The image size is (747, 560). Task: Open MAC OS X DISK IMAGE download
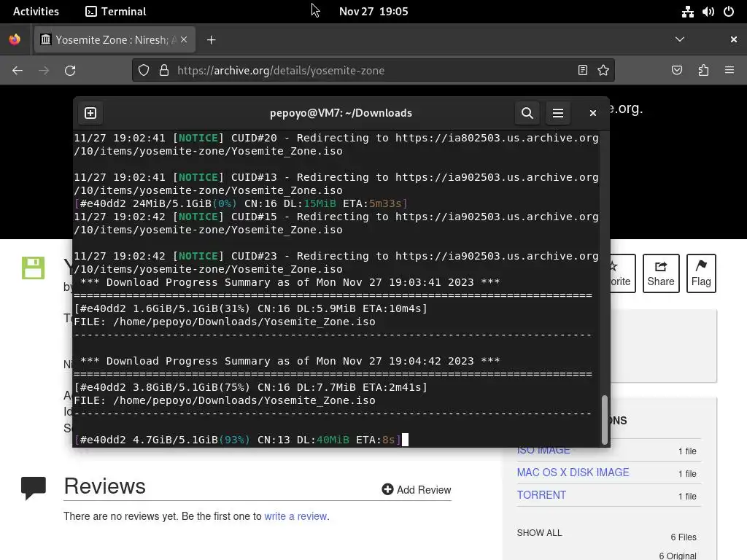pos(573,472)
